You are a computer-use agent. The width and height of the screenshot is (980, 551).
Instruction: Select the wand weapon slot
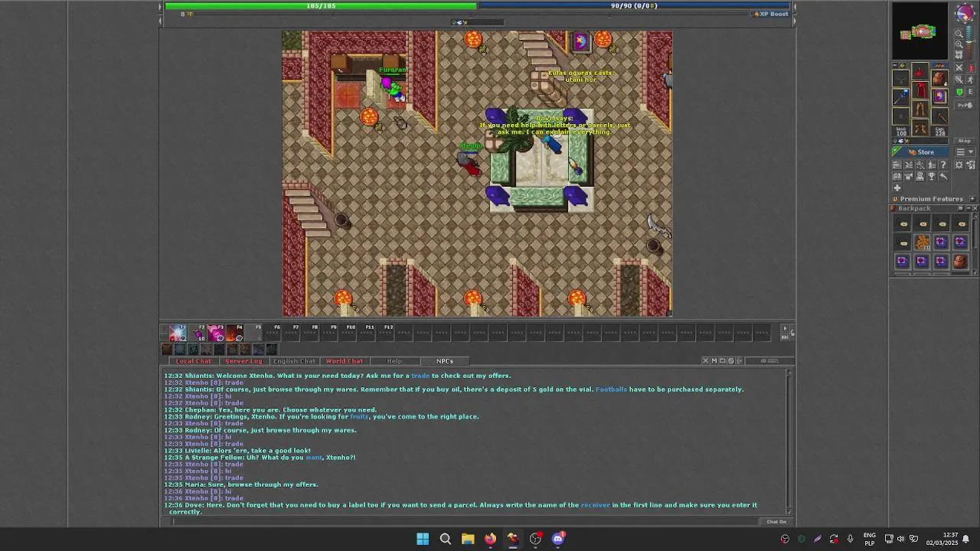pyautogui.click(x=901, y=96)
